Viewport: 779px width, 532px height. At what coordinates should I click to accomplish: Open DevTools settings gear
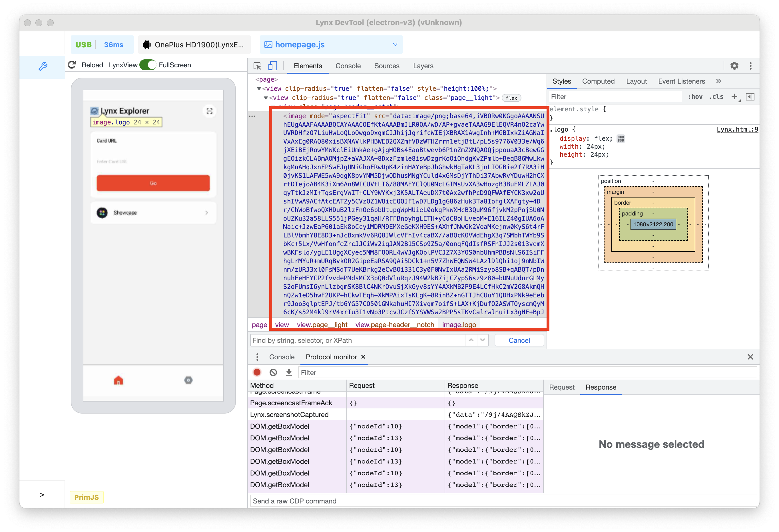[734, 66]
